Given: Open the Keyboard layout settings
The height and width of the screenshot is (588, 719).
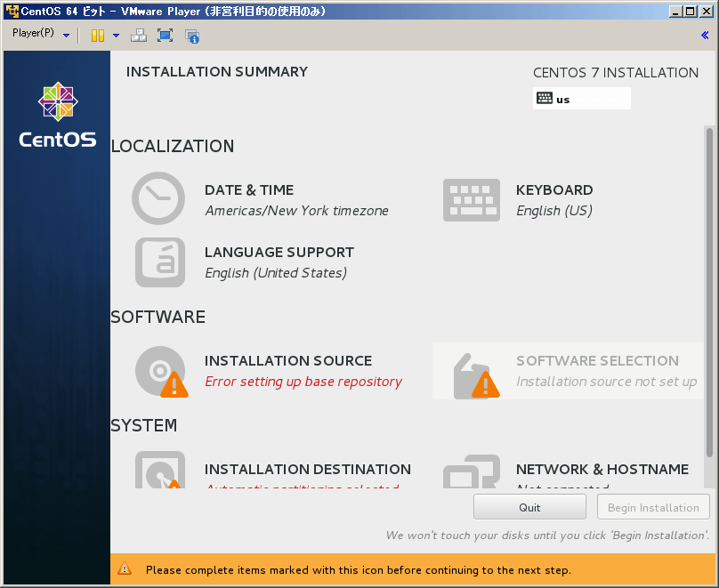Looking at the screenshot, I should point(554,189).
